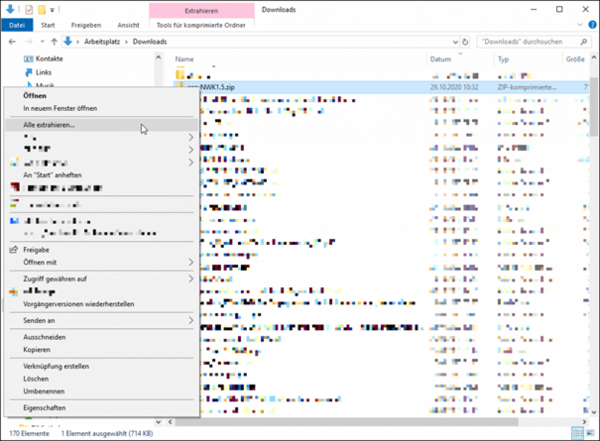Choose 'Alle extrahieren...' from context menu

pos(49,125)
